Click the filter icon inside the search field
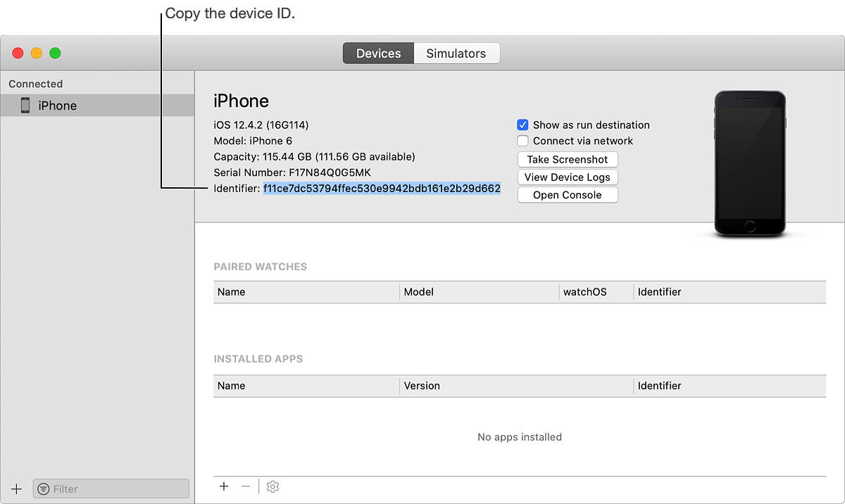This screenshot has width=845, height=504. pyautogui.click(x=44, y=489)
